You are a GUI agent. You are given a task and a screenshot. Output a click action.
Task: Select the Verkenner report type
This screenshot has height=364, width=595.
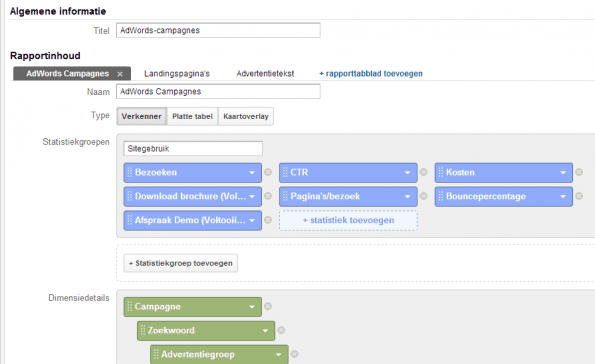tap(142, 117)
